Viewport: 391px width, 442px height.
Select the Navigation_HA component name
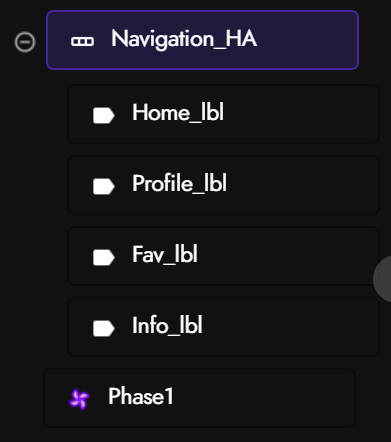pos(184,39)
